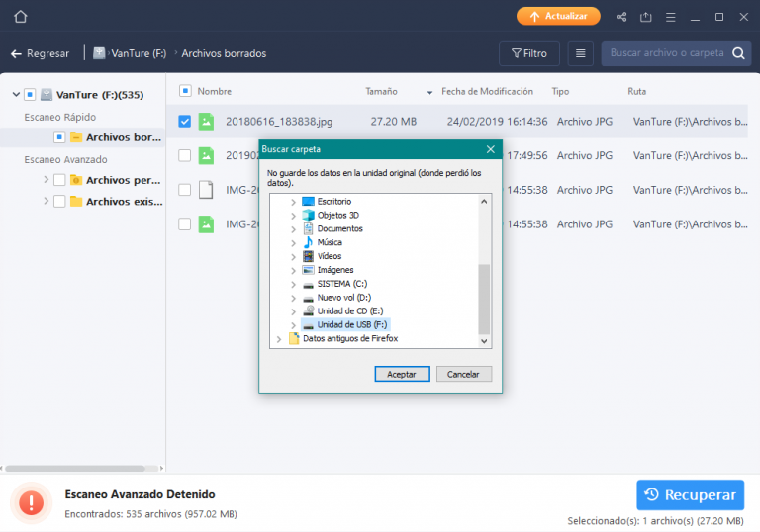This screenshot has width=760, height=532.
Task: Click image icon of 20180616_183838.jpg
Action: (x=206, y=121)
